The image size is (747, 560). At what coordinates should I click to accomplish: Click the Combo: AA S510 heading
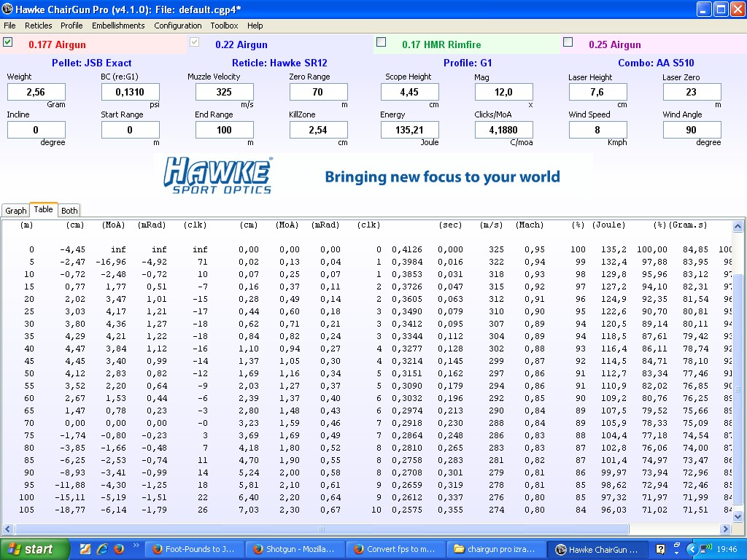pyautogui.click(x=656, y=63)
